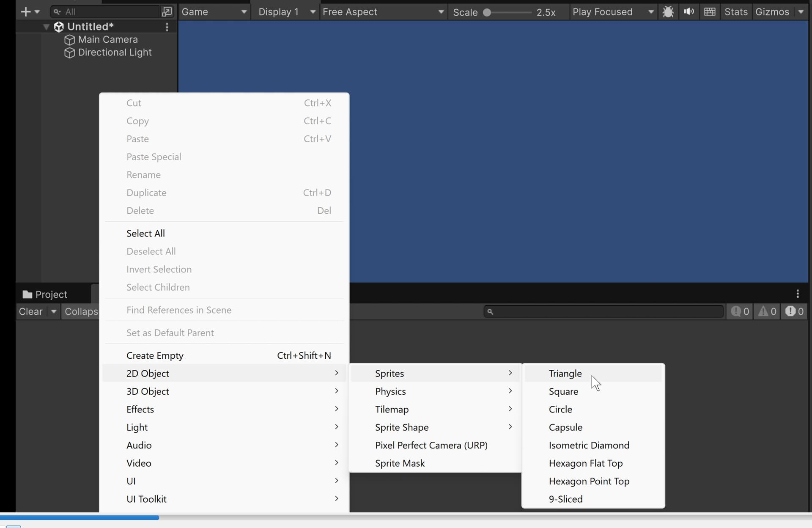812x528 pixels.
Task: Open the Untitled scene three-dot options menu
Action: click(167, 27)
